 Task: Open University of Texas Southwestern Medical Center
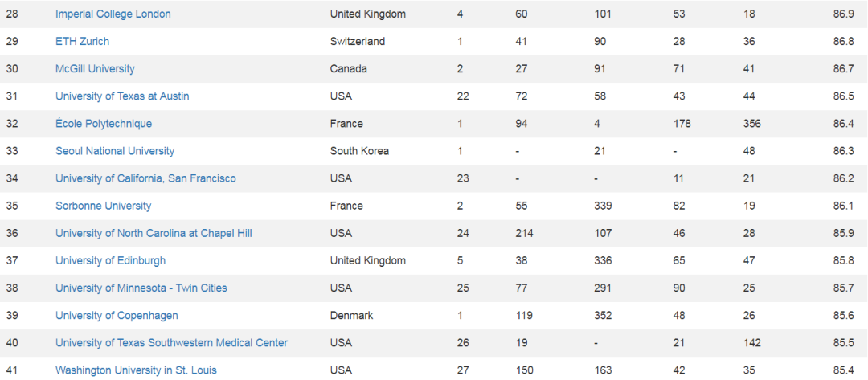(x=172, y=343)
